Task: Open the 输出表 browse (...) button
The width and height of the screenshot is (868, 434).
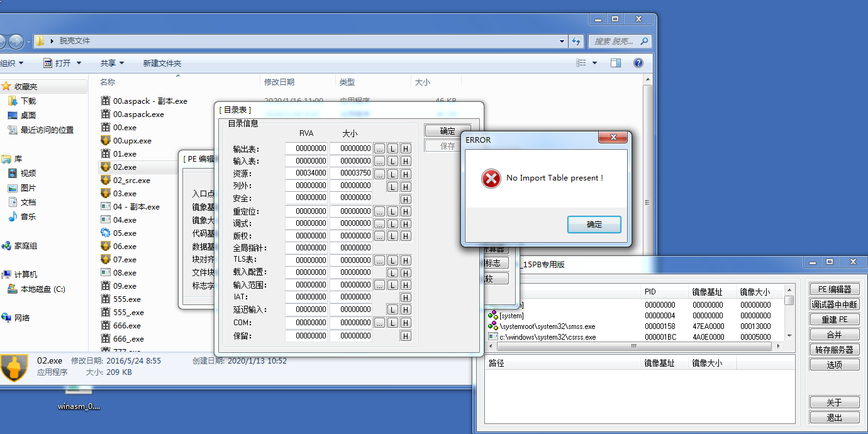Action: [x=379, y=149]
